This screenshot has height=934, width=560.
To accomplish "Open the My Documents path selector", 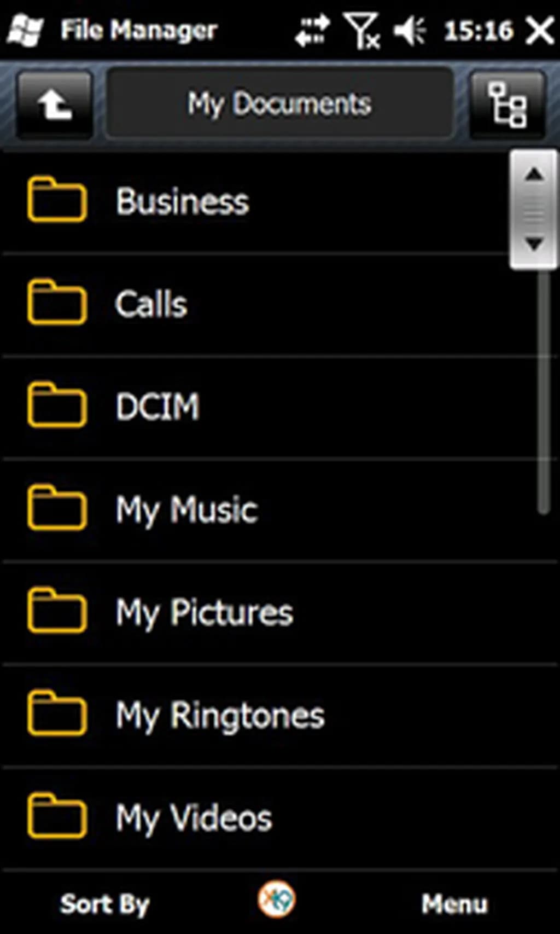I will coord(279,103).
